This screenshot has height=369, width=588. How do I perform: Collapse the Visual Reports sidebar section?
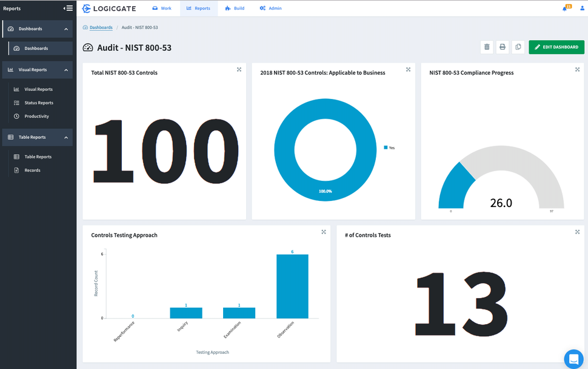(66, 70)
